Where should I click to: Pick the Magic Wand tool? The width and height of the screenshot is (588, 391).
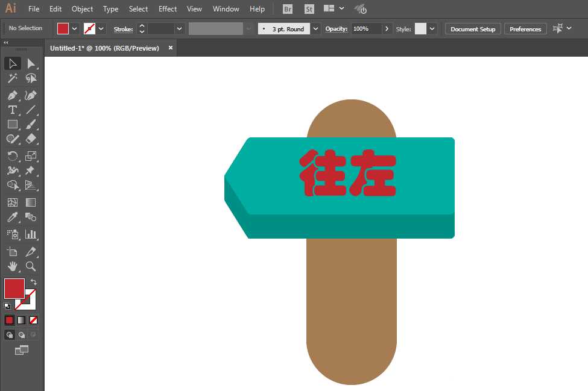pyautogui.click(x=13, y=78)
